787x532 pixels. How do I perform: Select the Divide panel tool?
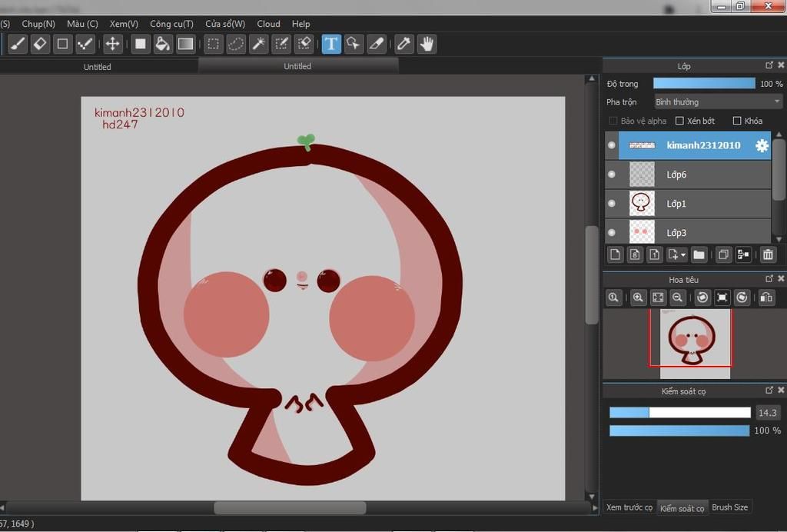377,44
